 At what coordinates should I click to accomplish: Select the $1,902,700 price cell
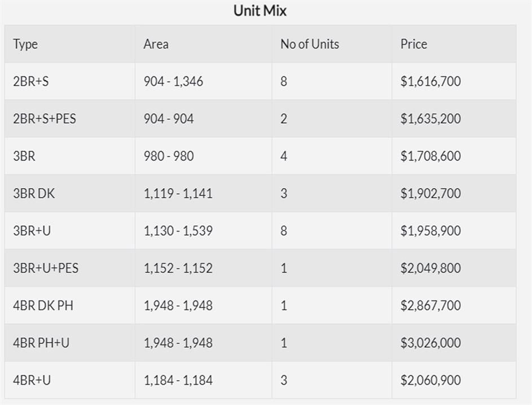430,193
